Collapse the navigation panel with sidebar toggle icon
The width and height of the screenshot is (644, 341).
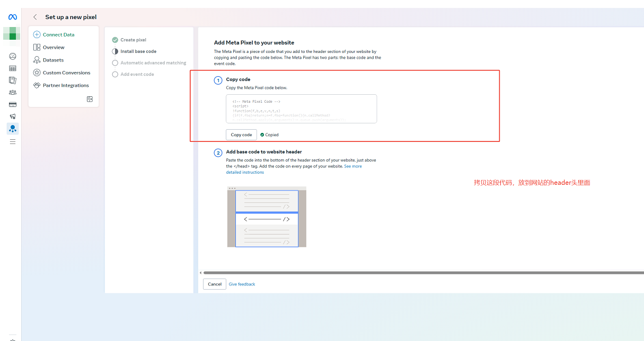tap(90, 99)
